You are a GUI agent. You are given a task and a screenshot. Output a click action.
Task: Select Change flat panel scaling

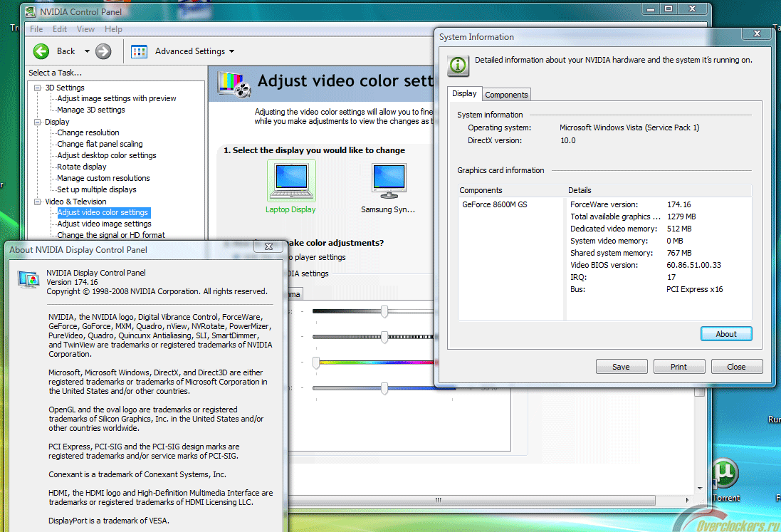tap(100, 144)
